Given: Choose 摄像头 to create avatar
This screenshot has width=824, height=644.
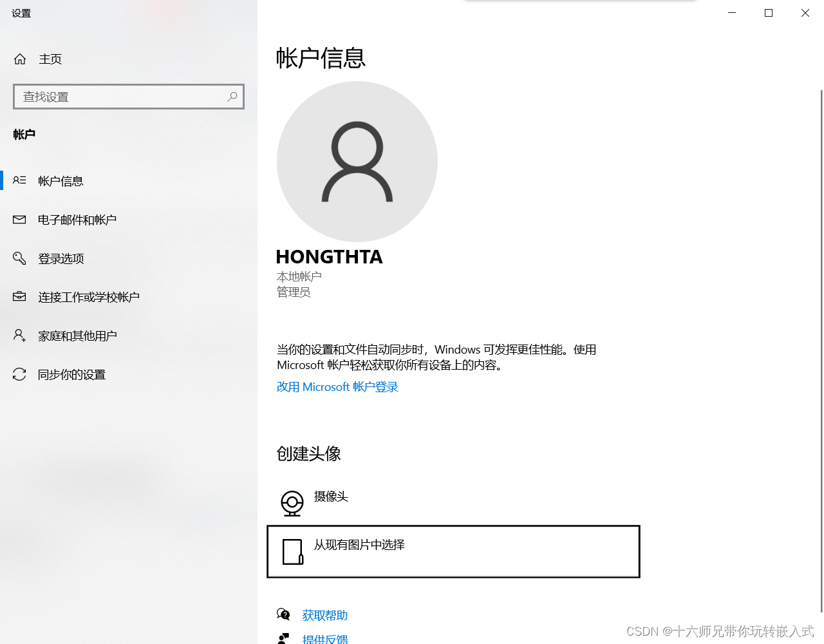Looking at the screenshot, I should point(331,497).
